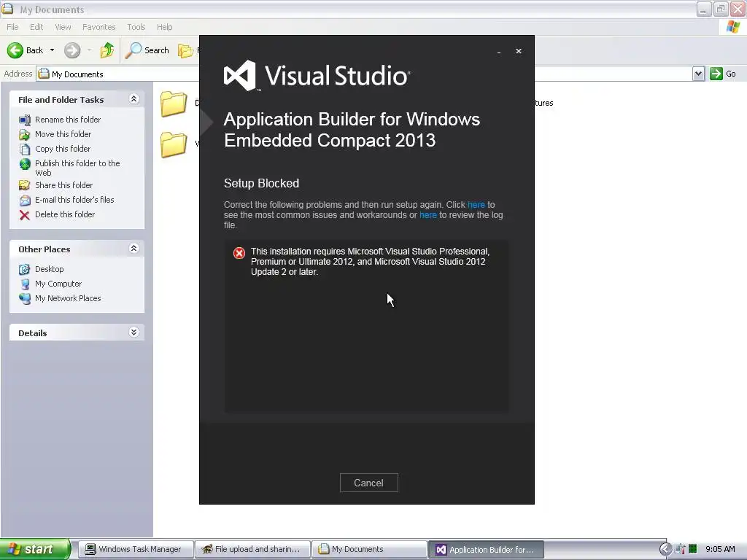Image resolution: width=747 pixels, height=560 pixels.
Task: Click Share this folder link
Action: (x=64, y=185)
